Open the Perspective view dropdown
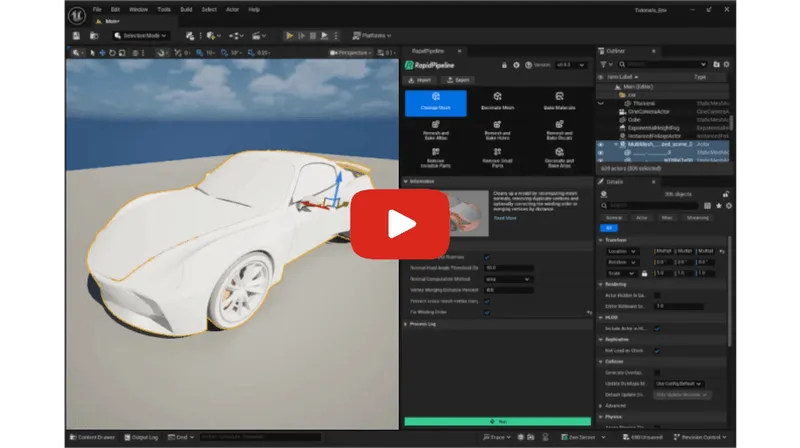Image resolution: width=800 pixels, height=448 pixels. [351, 53]
